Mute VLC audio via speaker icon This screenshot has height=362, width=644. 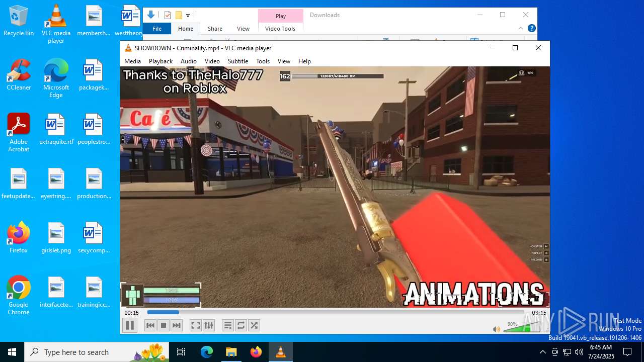(497, 329)
